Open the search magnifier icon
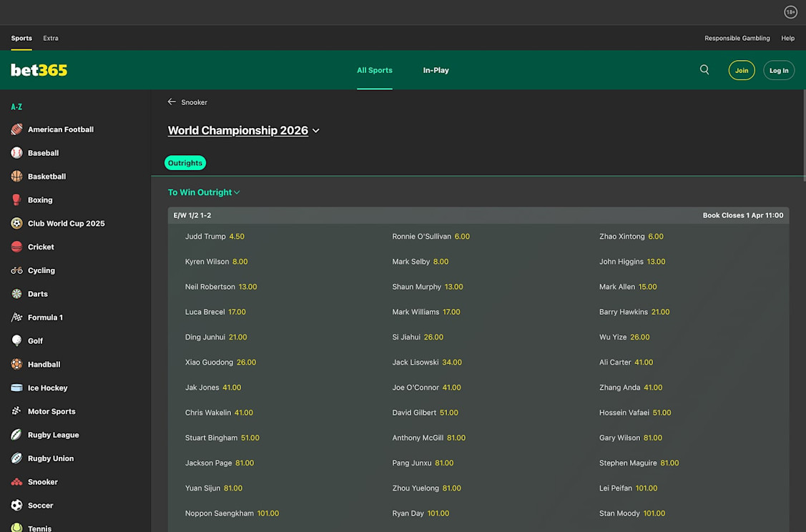806x532 pixels. tap(704, 70)
